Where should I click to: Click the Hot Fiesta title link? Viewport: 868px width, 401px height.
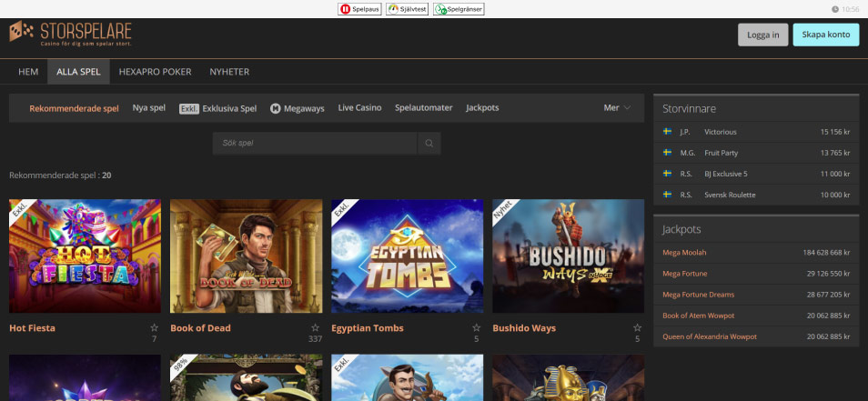click(32, 328)
